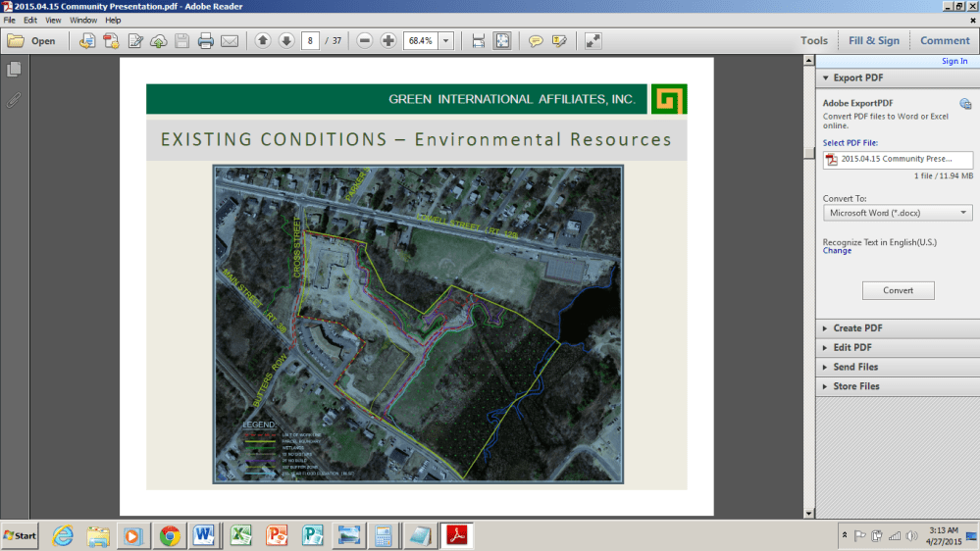The width and height of the screenshot is (980, 551).
Task: Switch to read mode view
Action: (x=593, y=41)
